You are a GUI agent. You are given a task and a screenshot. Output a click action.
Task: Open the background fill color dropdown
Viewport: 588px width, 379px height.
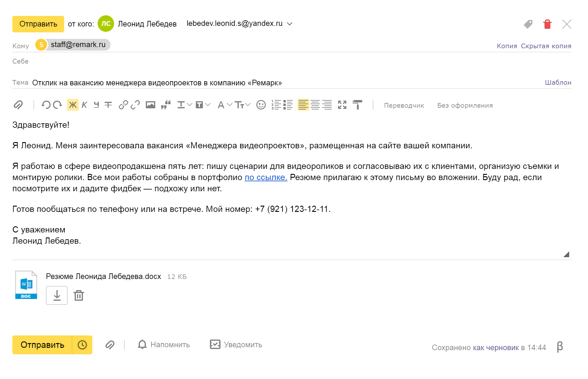(x=203, y=105)
